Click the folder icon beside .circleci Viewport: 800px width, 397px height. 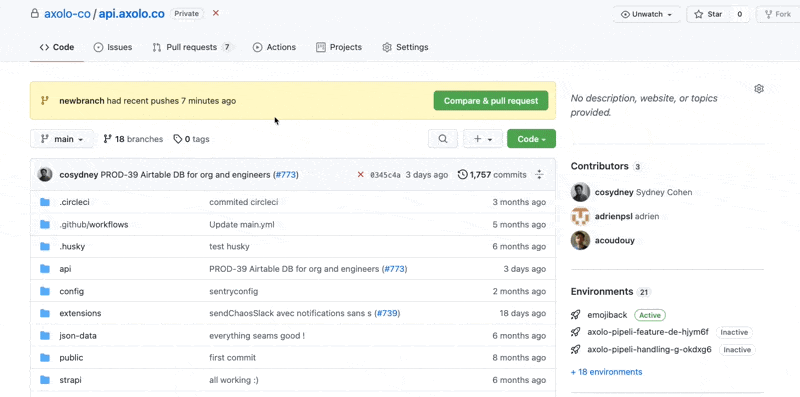[x=45, y=202]
